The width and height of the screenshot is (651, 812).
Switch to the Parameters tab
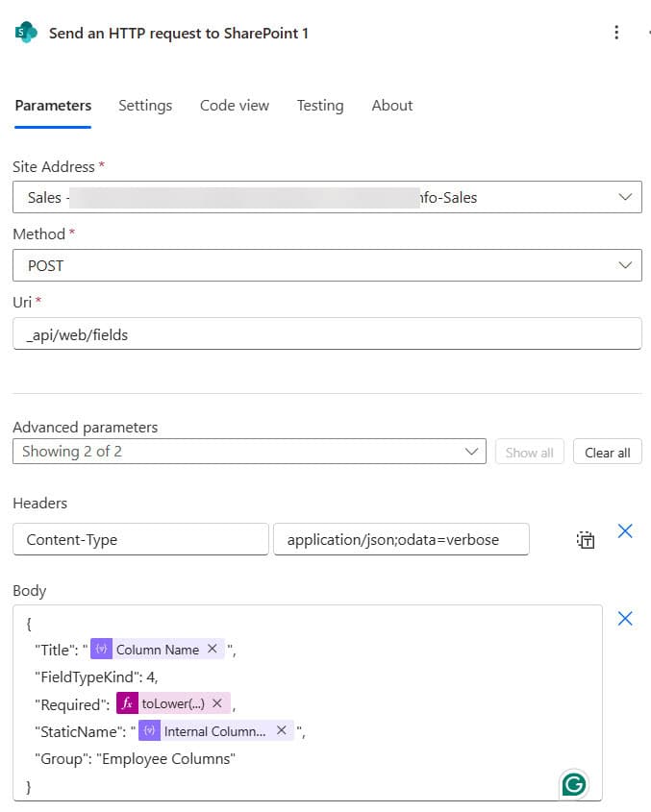pyautogui.click(x=53, y=105)
